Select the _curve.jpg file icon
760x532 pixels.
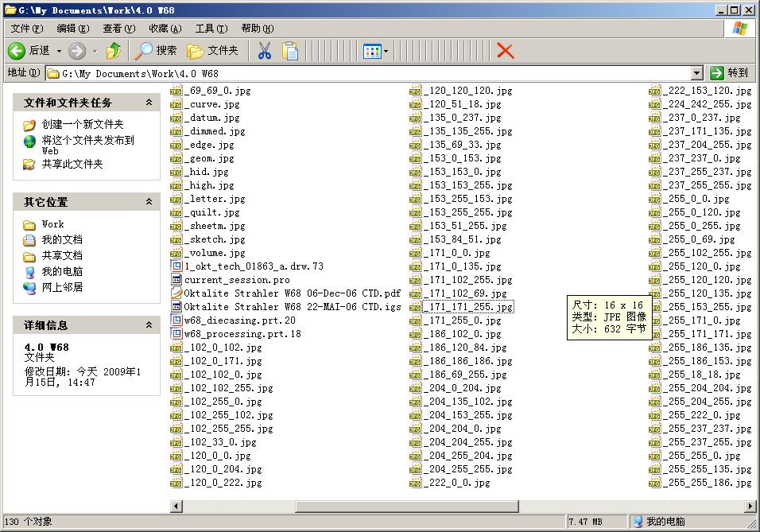click(176, 104)
